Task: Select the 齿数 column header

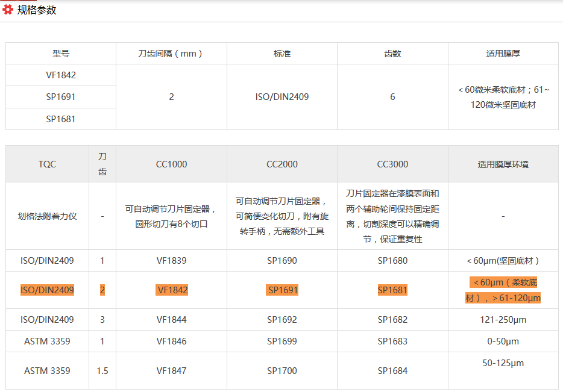Action: (392, 54)
